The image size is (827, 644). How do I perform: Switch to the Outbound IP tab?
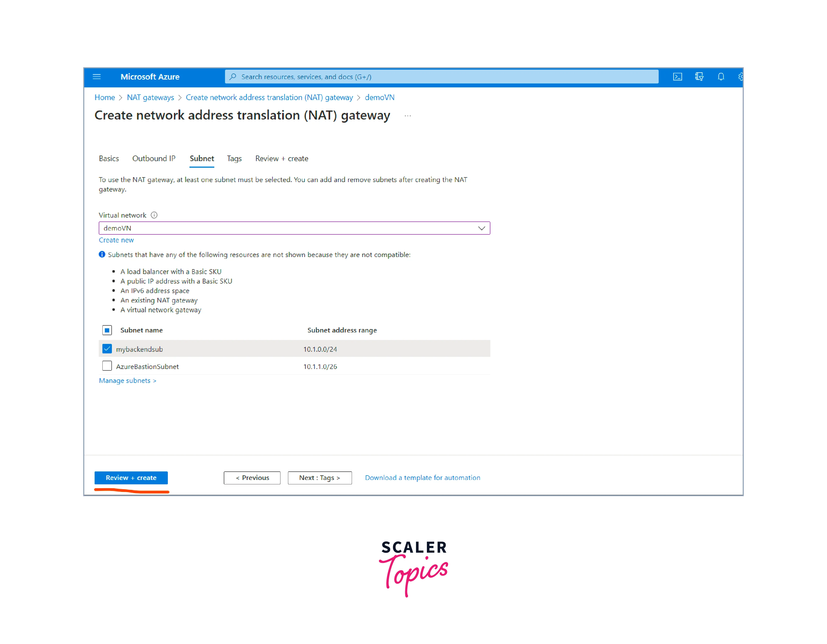(154, 158)
